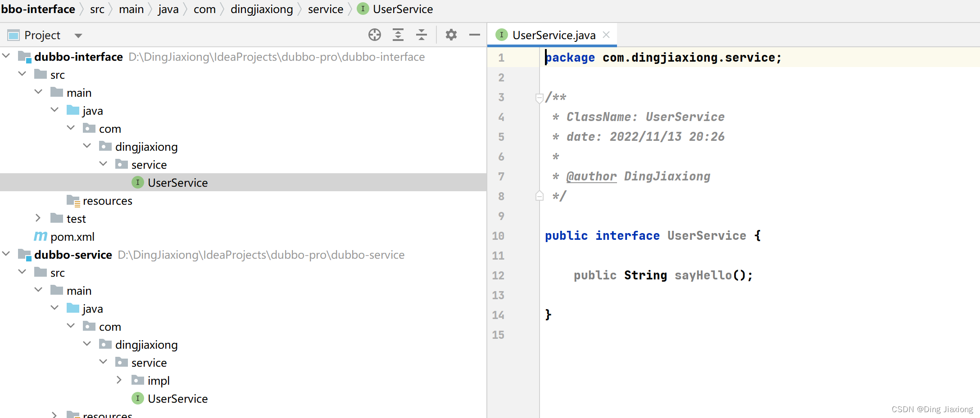Select highlighted UserService in dubbo-interface tree
The image size is (980, 418).
coord(243,182)
